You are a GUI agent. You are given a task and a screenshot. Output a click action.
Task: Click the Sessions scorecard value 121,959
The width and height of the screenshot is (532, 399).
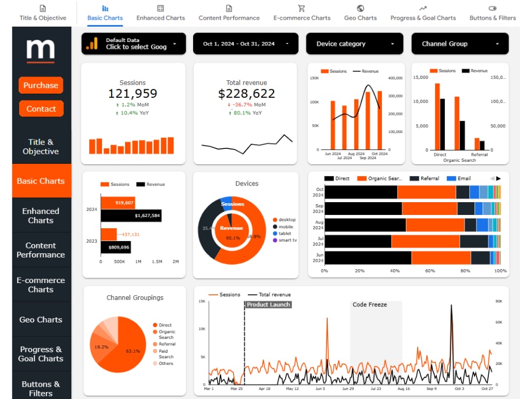coord(132,93)
